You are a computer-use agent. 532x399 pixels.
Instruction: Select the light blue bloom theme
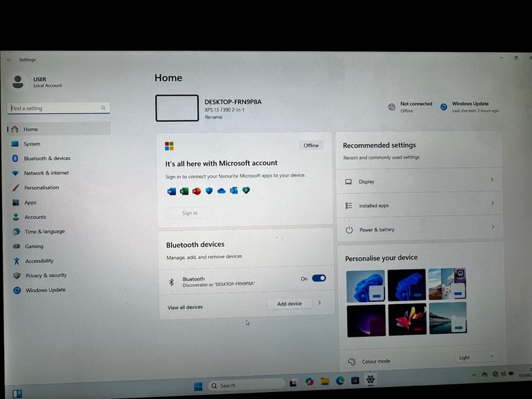(x=366, y=286)
